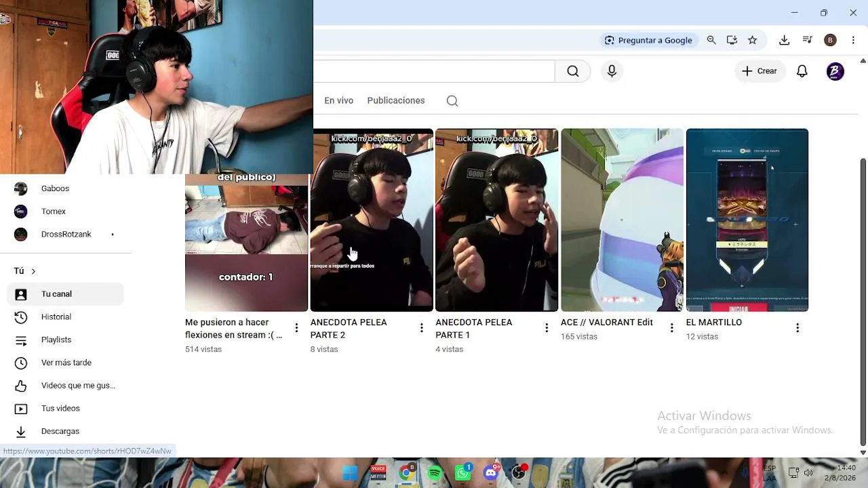
Task: Click the Ver más tarde clock icon
Action: [21, 363]
